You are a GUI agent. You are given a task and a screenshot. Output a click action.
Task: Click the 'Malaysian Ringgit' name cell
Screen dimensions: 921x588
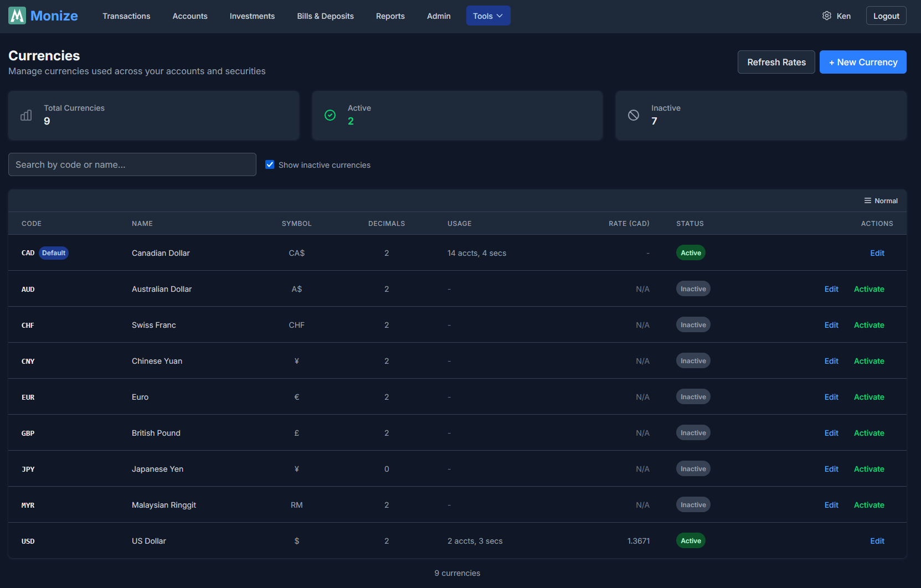click(x=164, y=505)
